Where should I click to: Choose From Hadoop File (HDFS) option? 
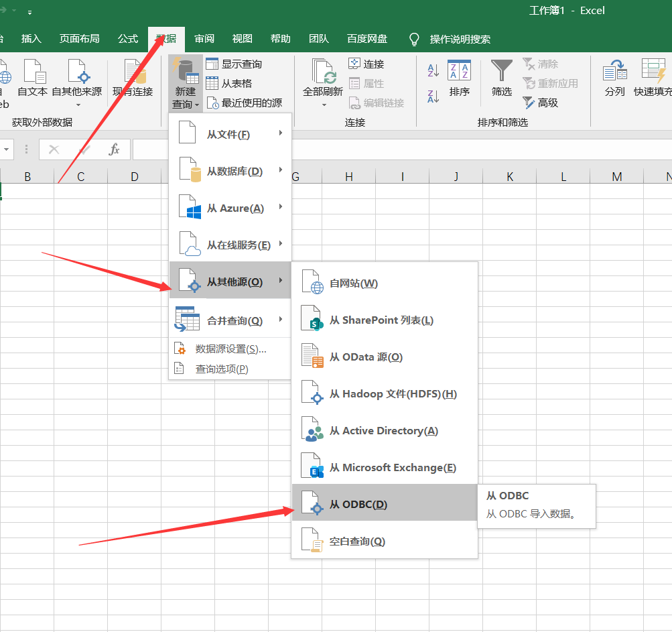385,393
